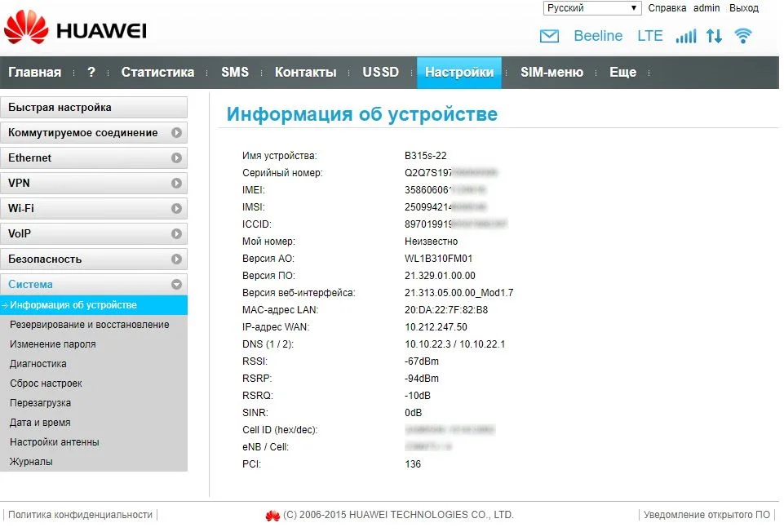Click Мой номер value Неизвестно
The height and width of the screenshot is (532, 784).
point(431,242)
